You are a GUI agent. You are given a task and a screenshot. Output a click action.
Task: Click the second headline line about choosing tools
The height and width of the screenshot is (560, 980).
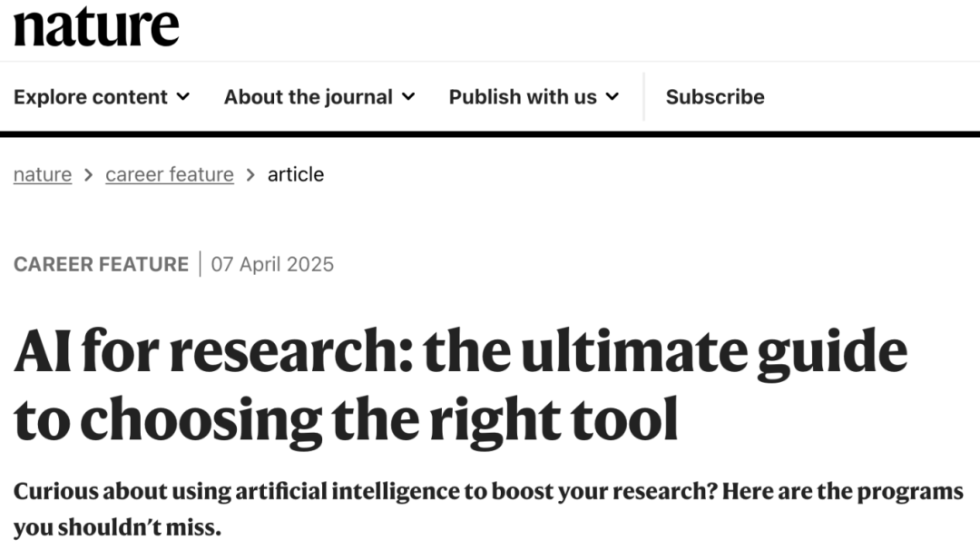tap(348, 419)
